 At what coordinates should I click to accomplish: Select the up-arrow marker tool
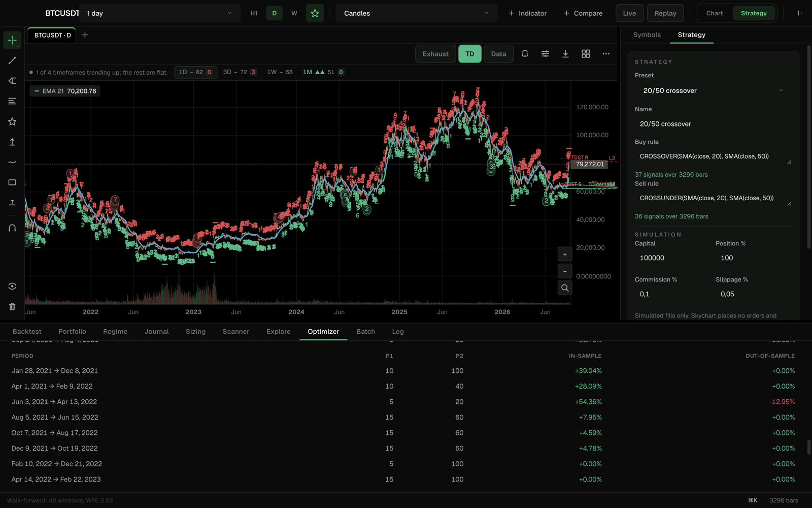[12, 142]
